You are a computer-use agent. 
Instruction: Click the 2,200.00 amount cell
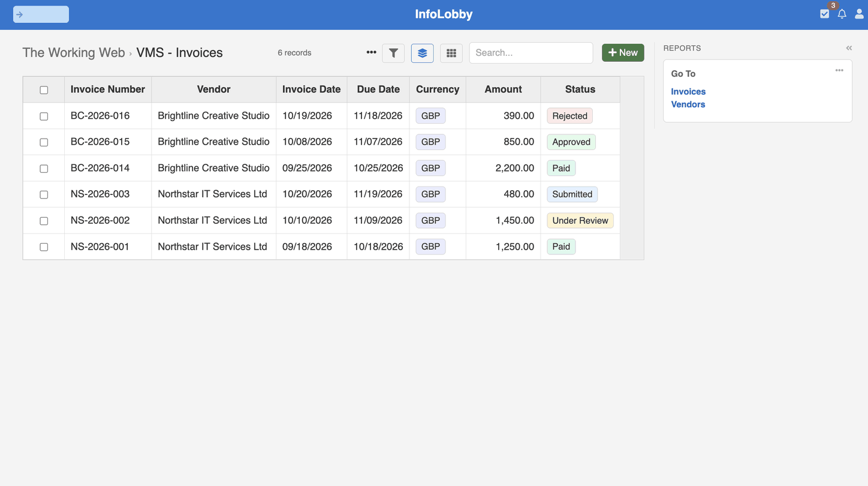504,168
